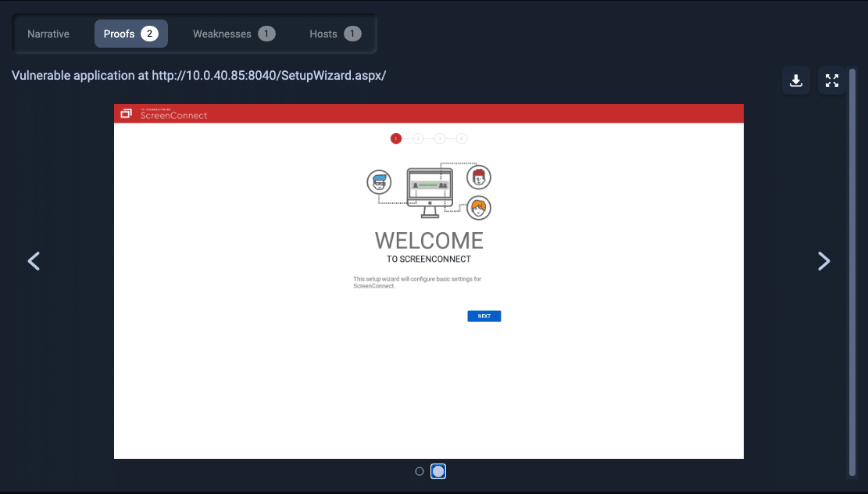Select the second carousel dot below the image
The width and height of the screenshot is (868, 494).
(438, 471)
